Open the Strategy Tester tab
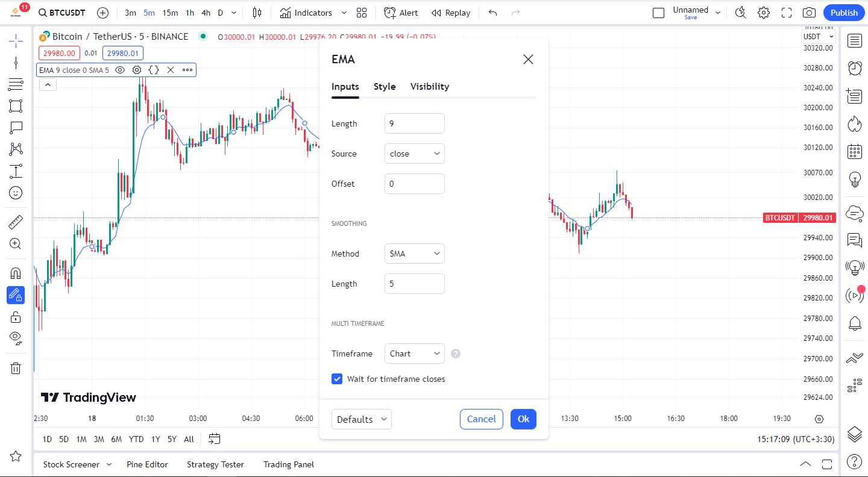 click(215, 464)
